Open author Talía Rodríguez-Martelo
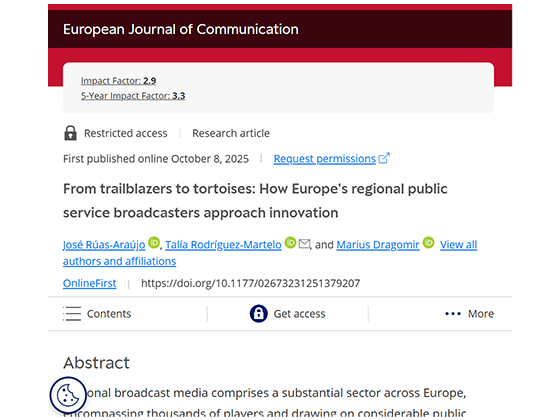 pos(223,245)
